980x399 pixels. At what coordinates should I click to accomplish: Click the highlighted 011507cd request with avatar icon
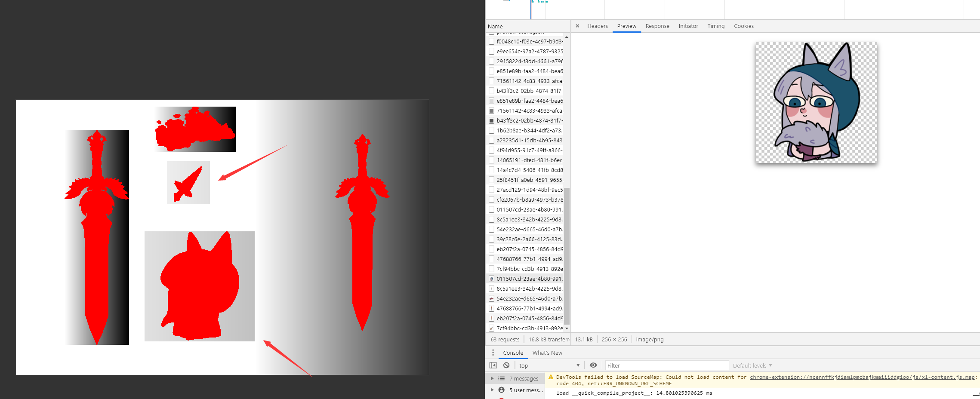pyautogui.click(x=526, y=279)
